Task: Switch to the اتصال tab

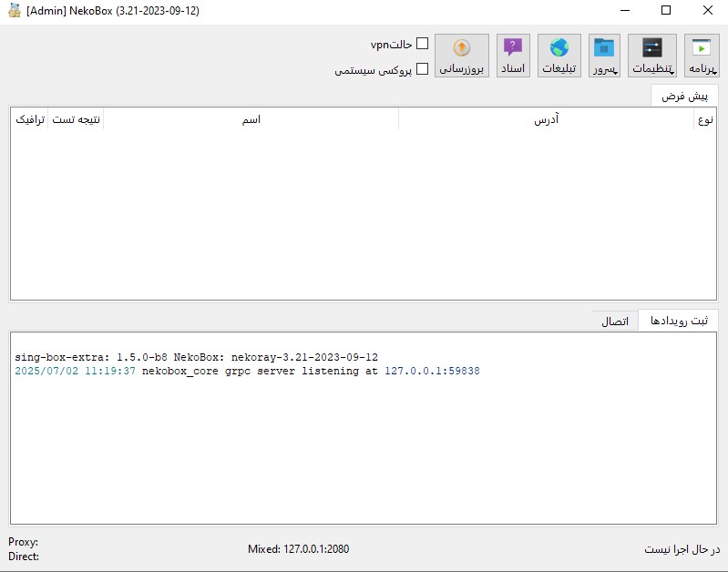Action: click(x=615, y=321)
